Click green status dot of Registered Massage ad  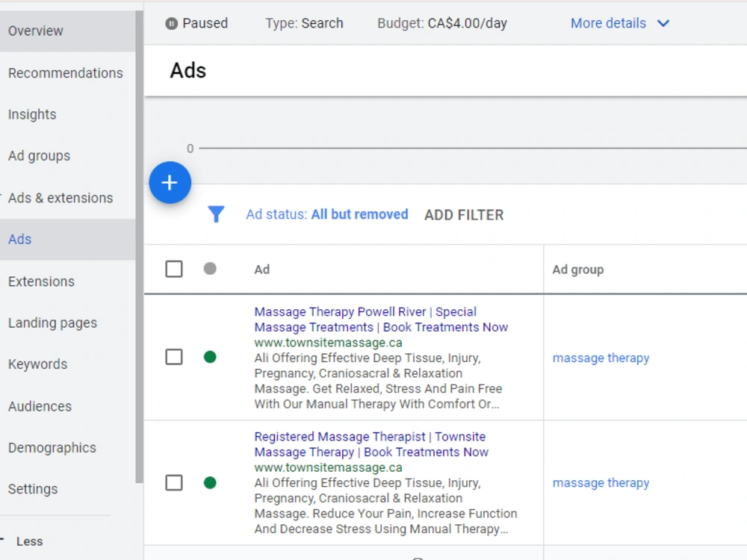[210, 483]
